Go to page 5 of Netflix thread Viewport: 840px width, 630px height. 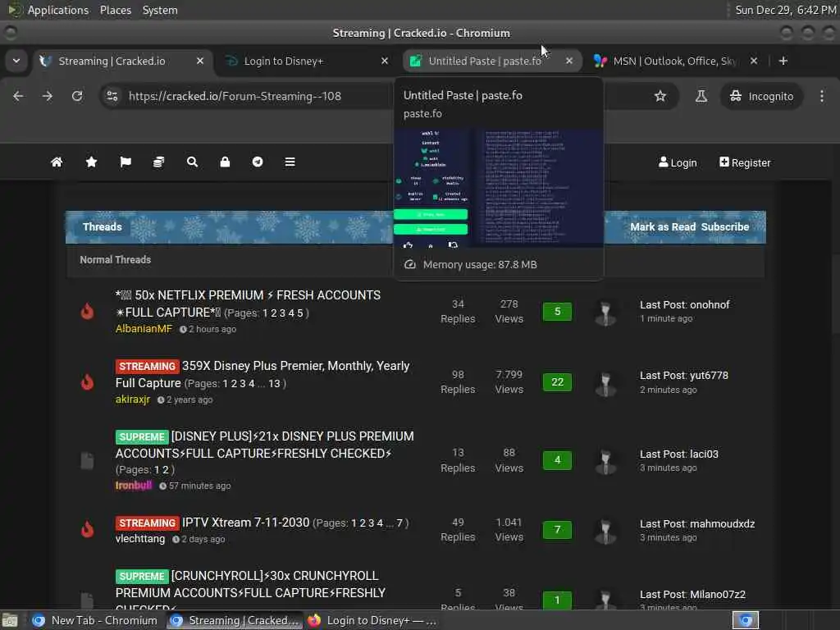pyautogui.click(x=300, y=313)
